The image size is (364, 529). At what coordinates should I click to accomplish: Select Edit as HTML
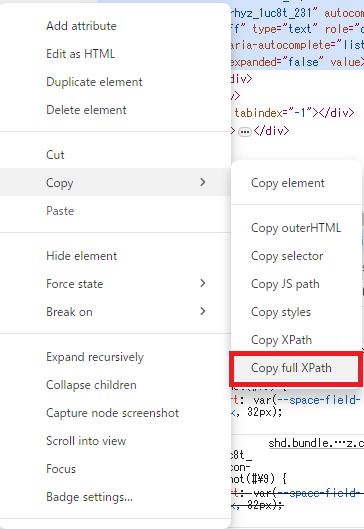coord(81,54)
